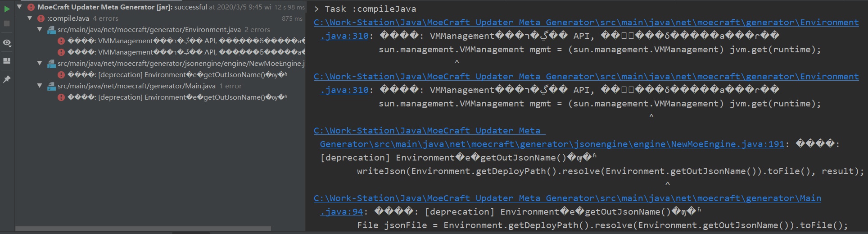Image resolution: width=868 pixels, height=234 pixels.
Task: Click the Environment.java file icon in tree
Action: pos(51,30)
